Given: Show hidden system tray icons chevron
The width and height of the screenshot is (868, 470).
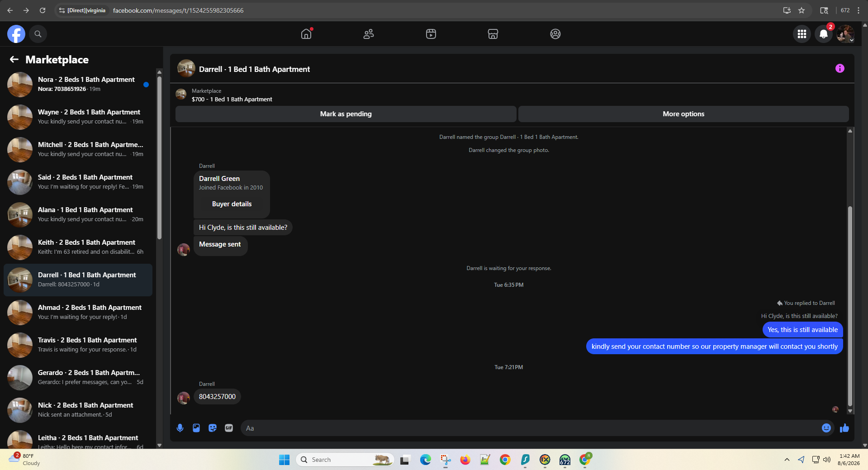Looking at the screenshot, I should click(787, 460).
